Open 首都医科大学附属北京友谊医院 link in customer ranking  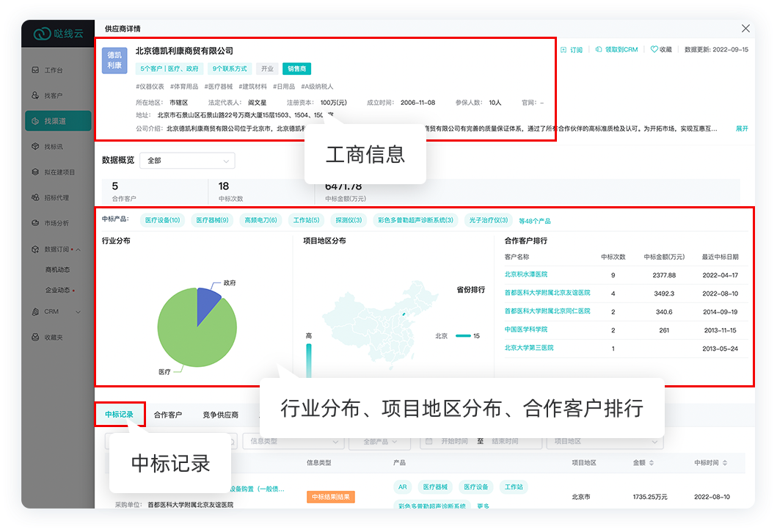(547, 293)
